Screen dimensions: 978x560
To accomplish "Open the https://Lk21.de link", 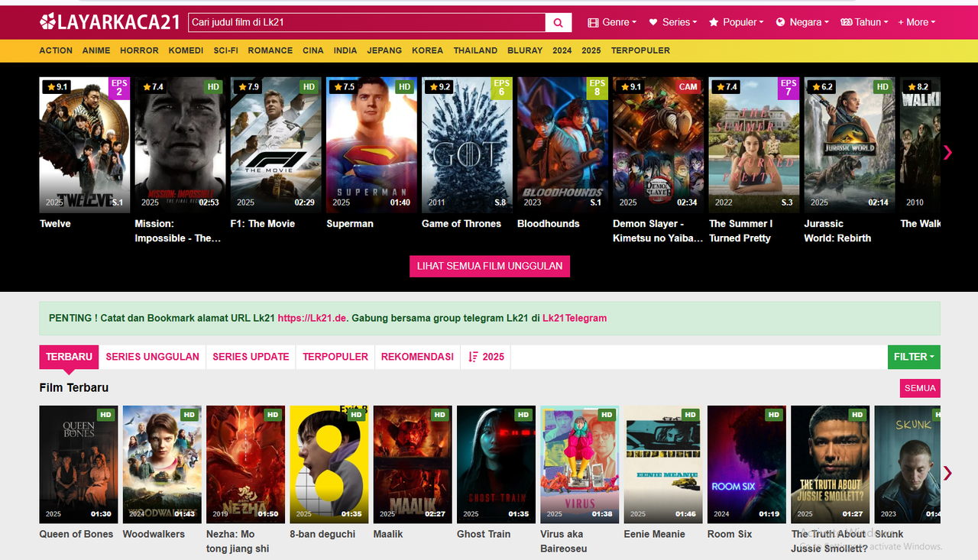I will tap(313, 318).
